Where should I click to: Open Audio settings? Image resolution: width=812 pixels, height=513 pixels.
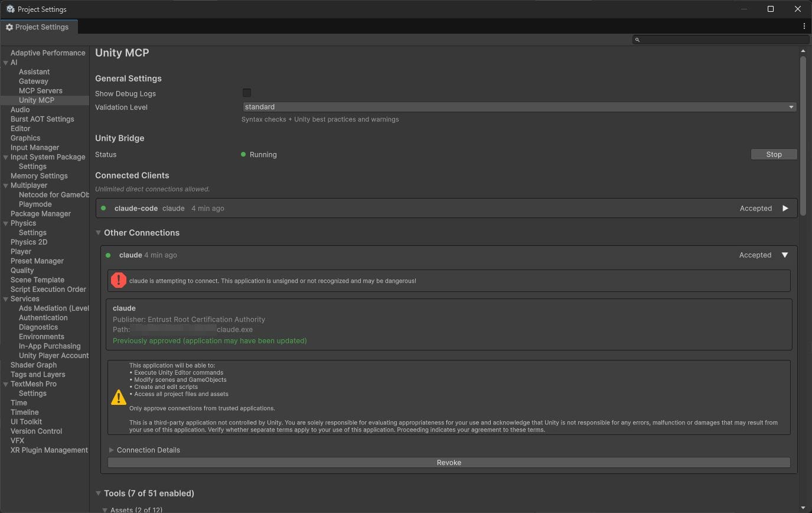point(20,109)
